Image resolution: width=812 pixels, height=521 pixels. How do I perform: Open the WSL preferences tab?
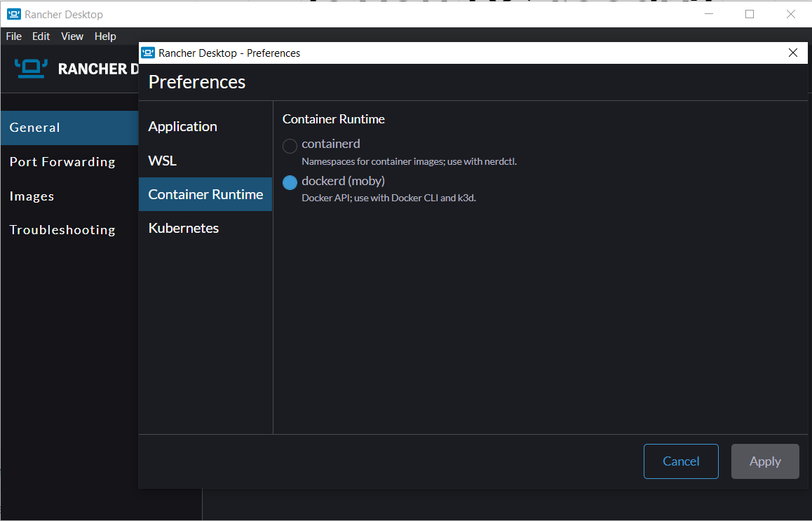205,161
